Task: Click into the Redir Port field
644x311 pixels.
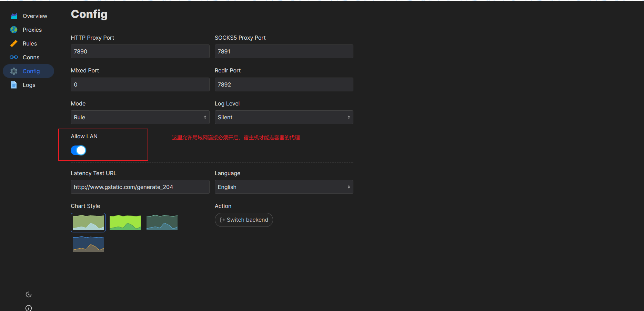Action: [x=284, y=84]
